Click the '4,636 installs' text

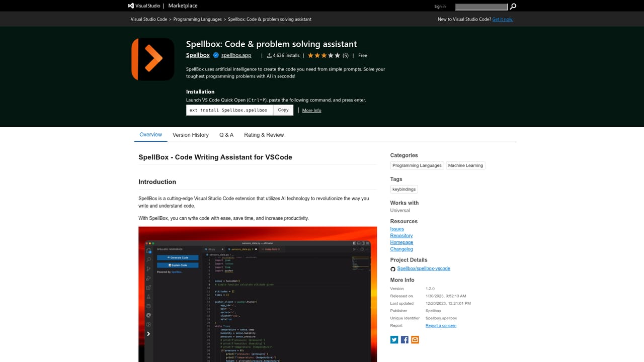286,55
